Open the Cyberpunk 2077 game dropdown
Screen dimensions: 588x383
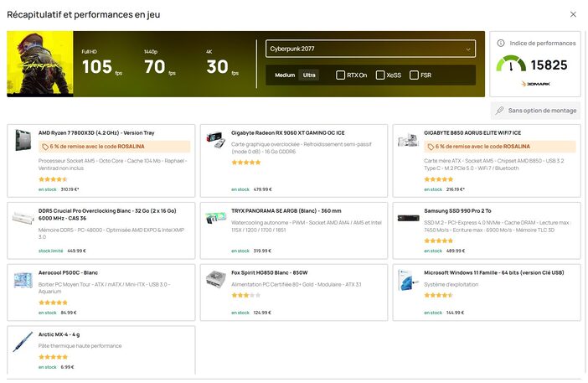(370, 49)
